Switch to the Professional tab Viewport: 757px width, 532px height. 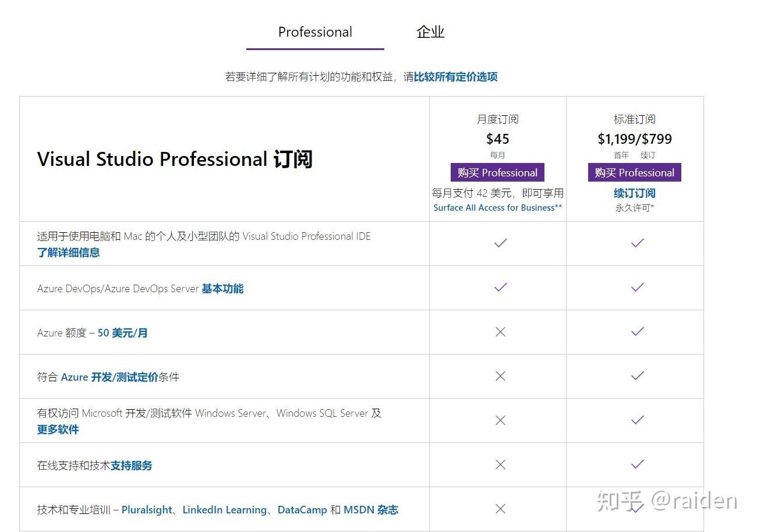315,32
